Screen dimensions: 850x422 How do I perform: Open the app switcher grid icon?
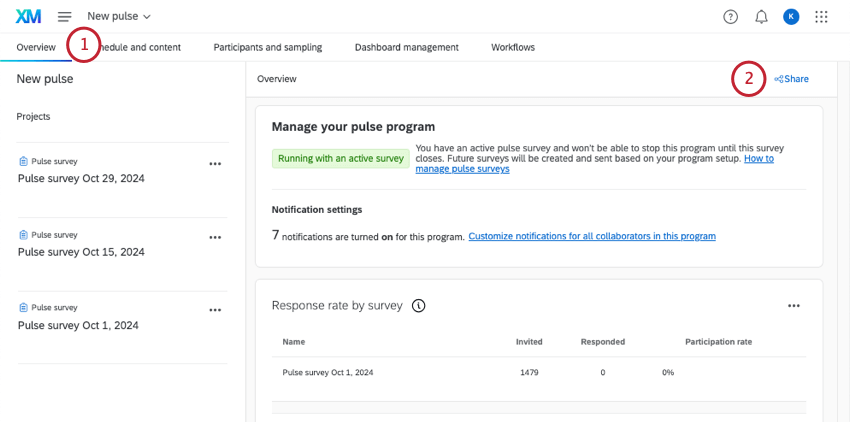point(822,16)
